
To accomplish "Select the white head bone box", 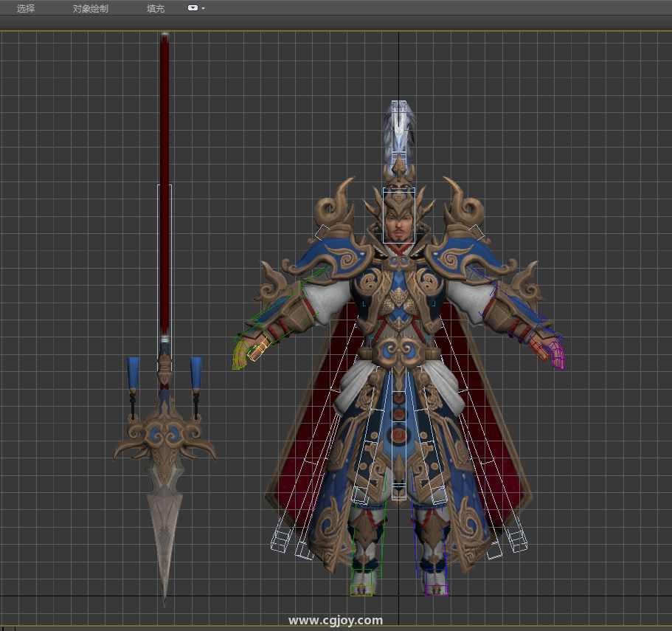I will tap(398, 215).
